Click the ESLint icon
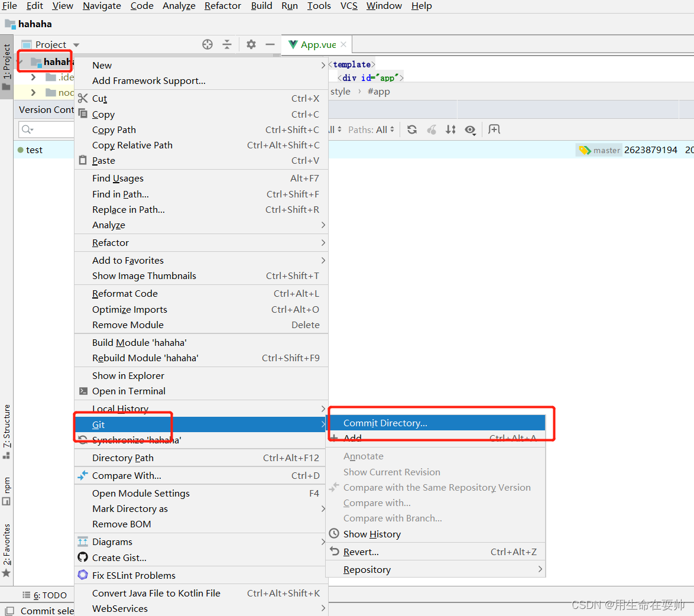 click(83, 575)
